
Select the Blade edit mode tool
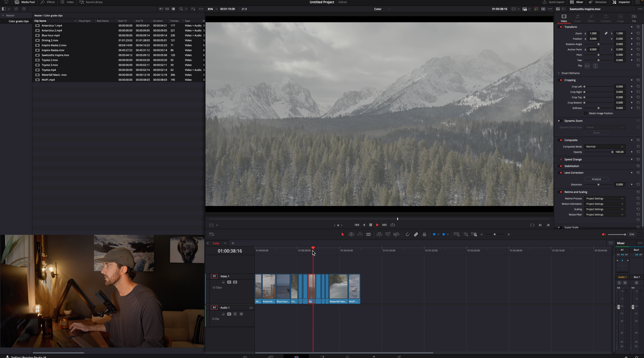tap(368, 234)
